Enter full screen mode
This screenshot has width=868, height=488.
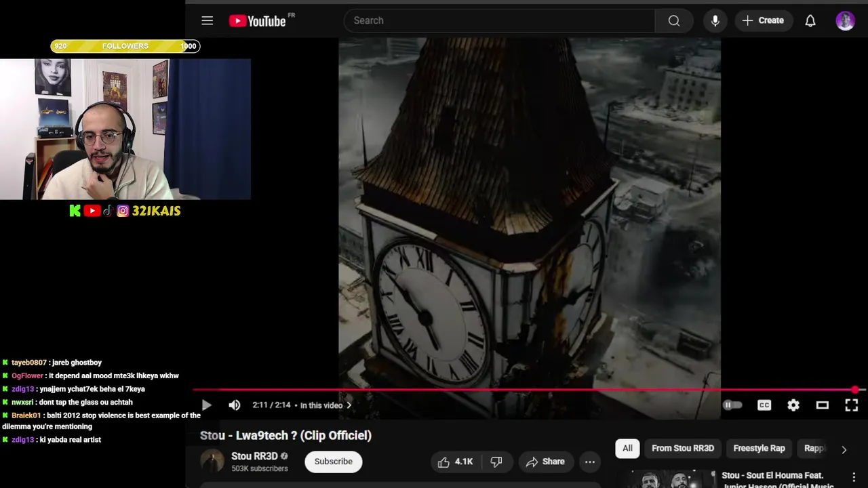pyautogui.click(x=852, y=405)
